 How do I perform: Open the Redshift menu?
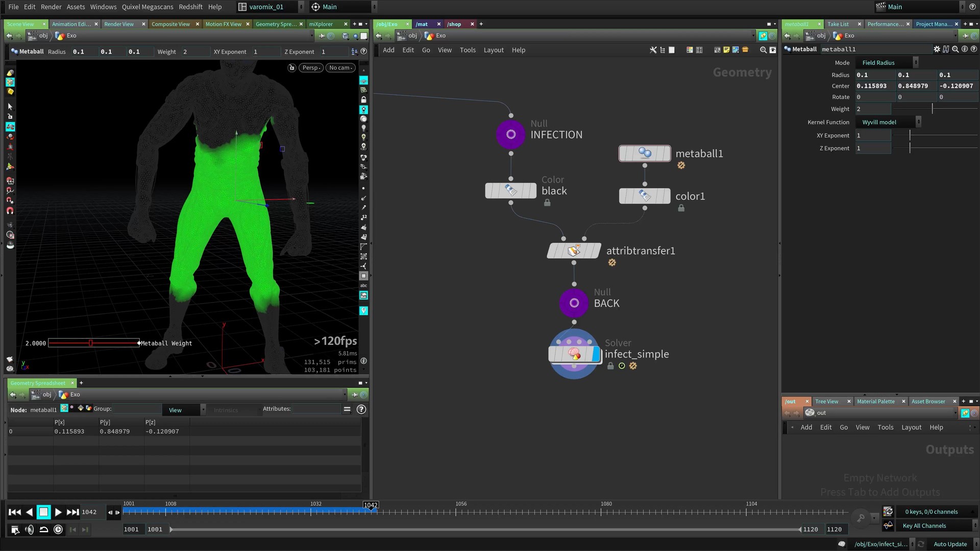pos(190,7)
